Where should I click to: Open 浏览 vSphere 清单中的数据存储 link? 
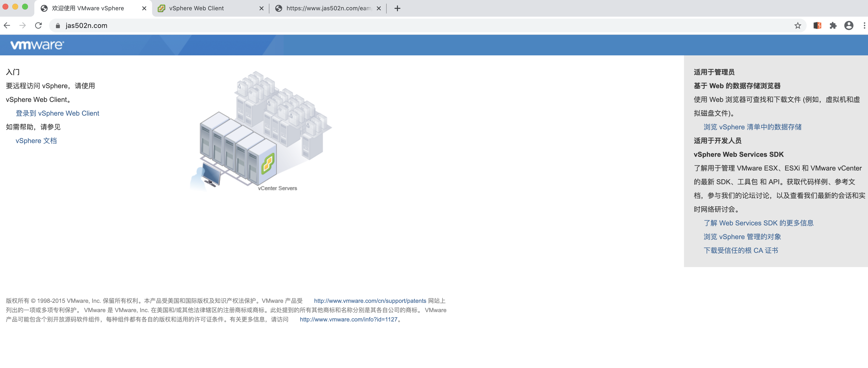pyautogui.click(x=752, y=127)
